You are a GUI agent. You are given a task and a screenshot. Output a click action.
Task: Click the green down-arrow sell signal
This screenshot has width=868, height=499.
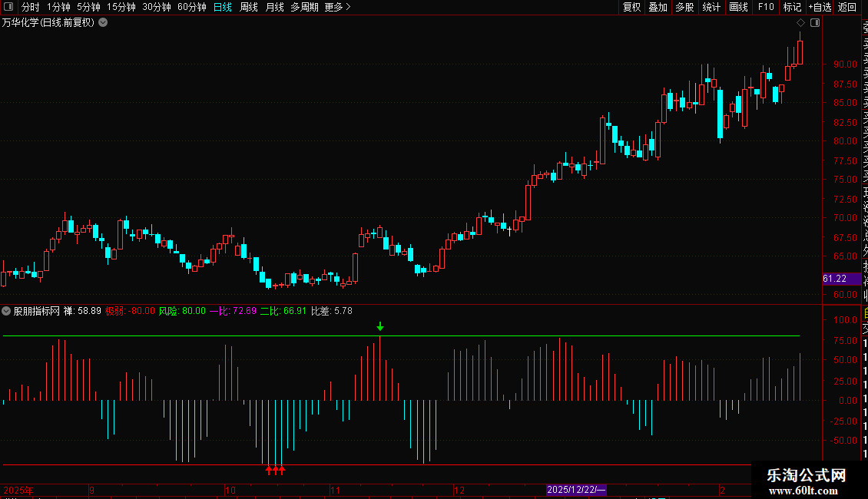pyautogui.click(x=380, y=327)
